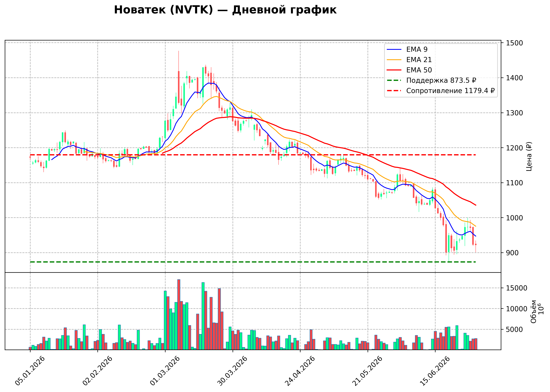The image size is (550, 392).
Task: Click the 24.04.2026 date axis label
Action: [300, 371]
